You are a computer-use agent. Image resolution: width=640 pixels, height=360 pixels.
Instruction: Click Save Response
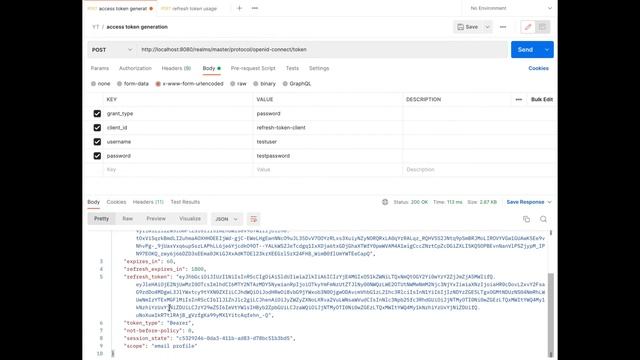[x=525, y=202]
